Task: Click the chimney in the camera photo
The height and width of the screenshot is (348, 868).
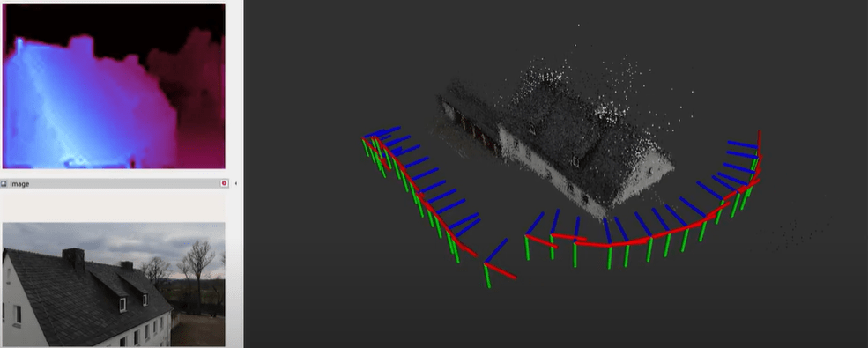Action: (x=73, y=258)
